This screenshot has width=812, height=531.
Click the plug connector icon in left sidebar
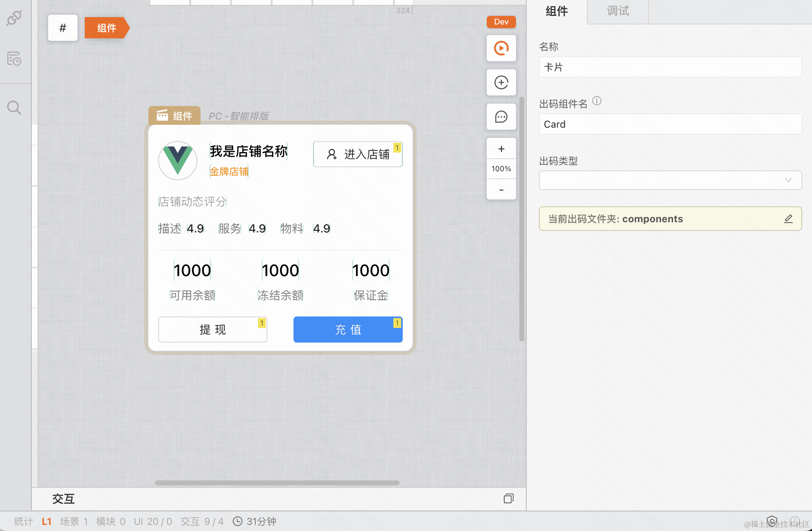click(x=14, y=18)
